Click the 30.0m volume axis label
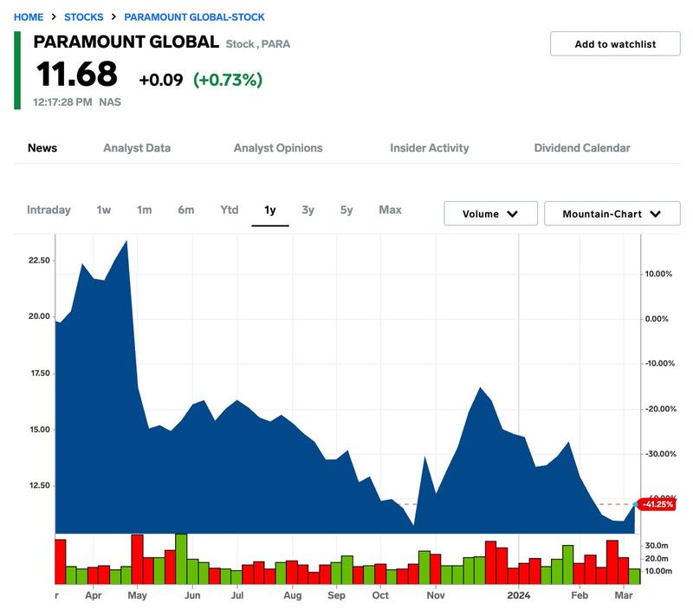The width and height of the screenshot is (693, 616). pyautogui.click(x=657, y=546)
